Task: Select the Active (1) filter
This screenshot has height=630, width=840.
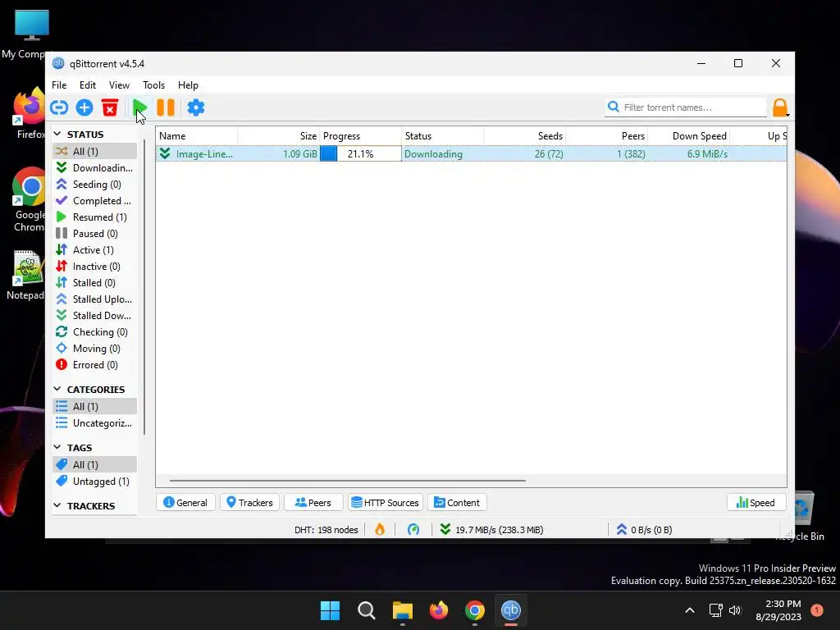Action: (95, 250)
